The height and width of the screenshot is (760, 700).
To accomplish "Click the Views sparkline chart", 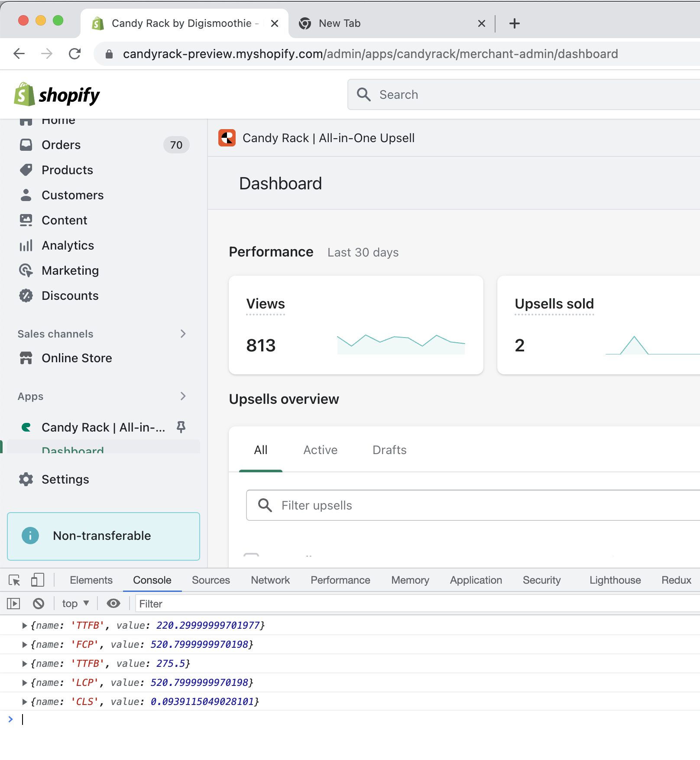I will click(401, 344).
